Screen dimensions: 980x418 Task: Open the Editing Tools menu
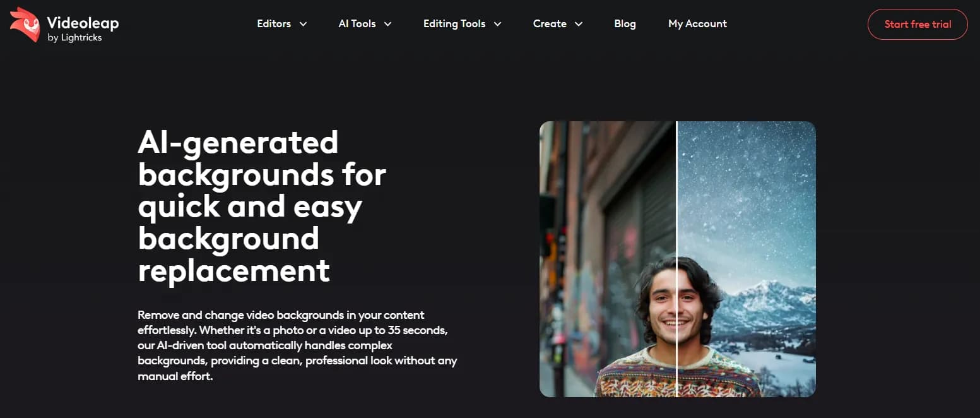pos(454,24)
